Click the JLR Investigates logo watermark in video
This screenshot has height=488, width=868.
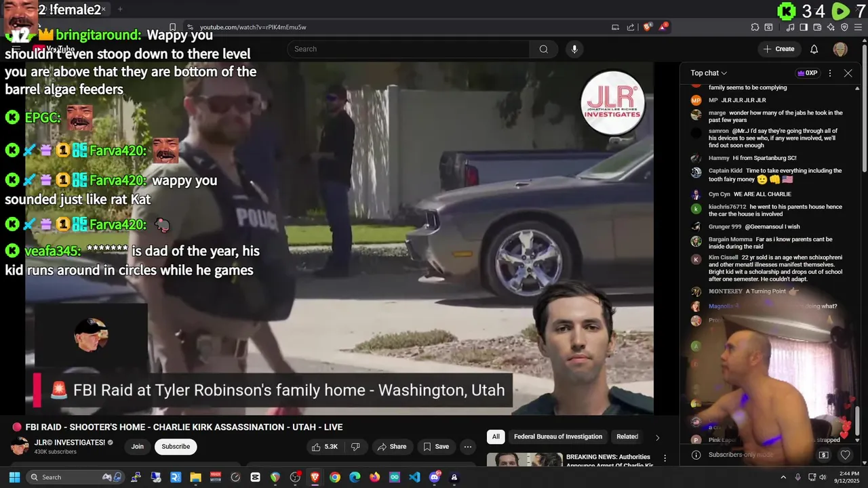point(612,102)
